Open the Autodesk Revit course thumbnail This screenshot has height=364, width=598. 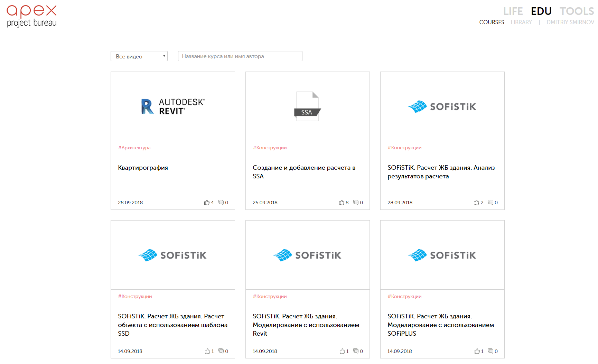point(173,106)
